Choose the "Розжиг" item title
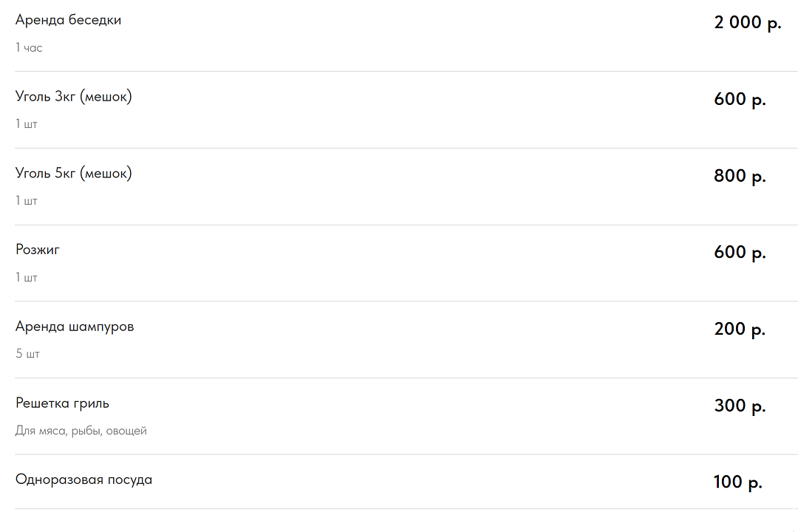 point(38,250)
